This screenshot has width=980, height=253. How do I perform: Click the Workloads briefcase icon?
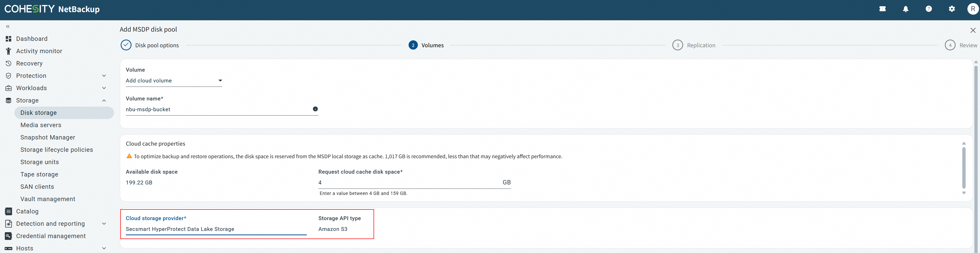pyautogui.click(x=8, y=88)
